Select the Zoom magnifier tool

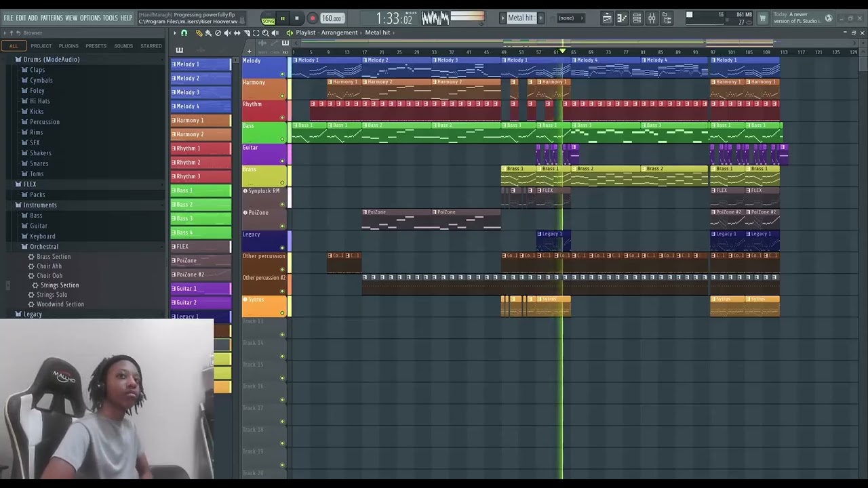[265, 33]
